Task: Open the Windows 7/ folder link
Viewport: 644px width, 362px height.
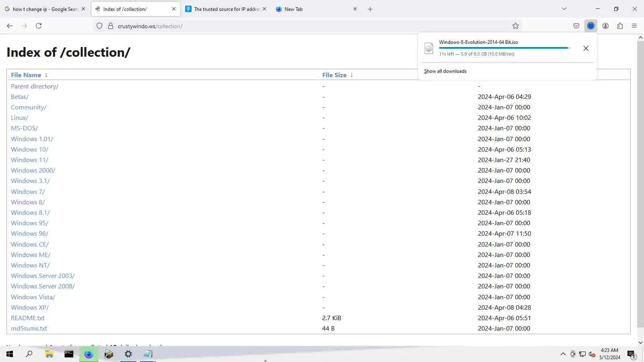Action: (x=28, y=191)
